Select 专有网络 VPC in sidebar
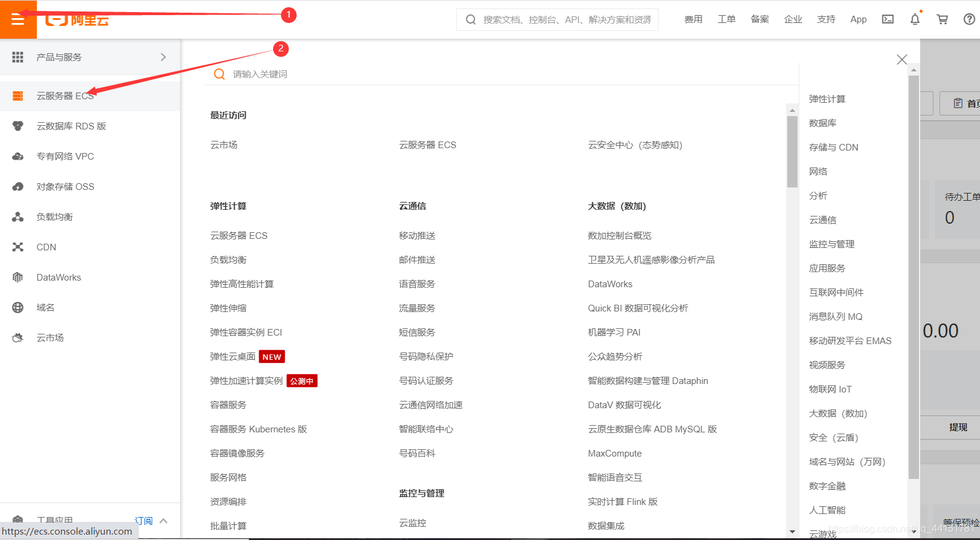The image size is (980, 540). pyautogui.click(x=90, y=156)
